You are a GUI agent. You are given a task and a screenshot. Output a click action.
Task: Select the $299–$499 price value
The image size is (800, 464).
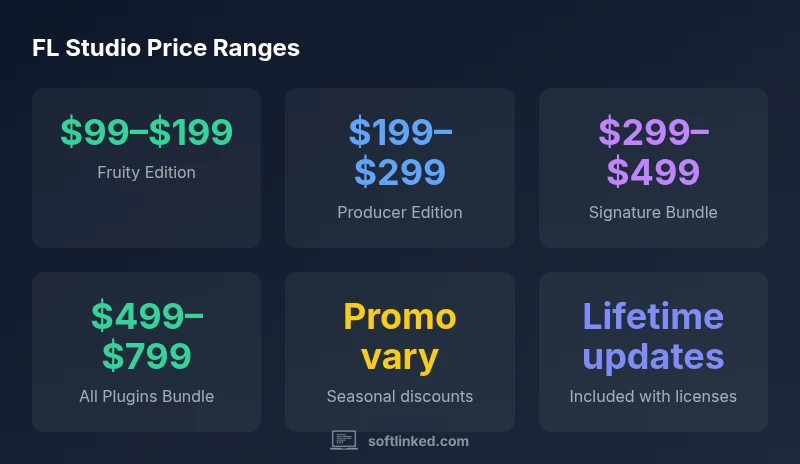(653, 152)
